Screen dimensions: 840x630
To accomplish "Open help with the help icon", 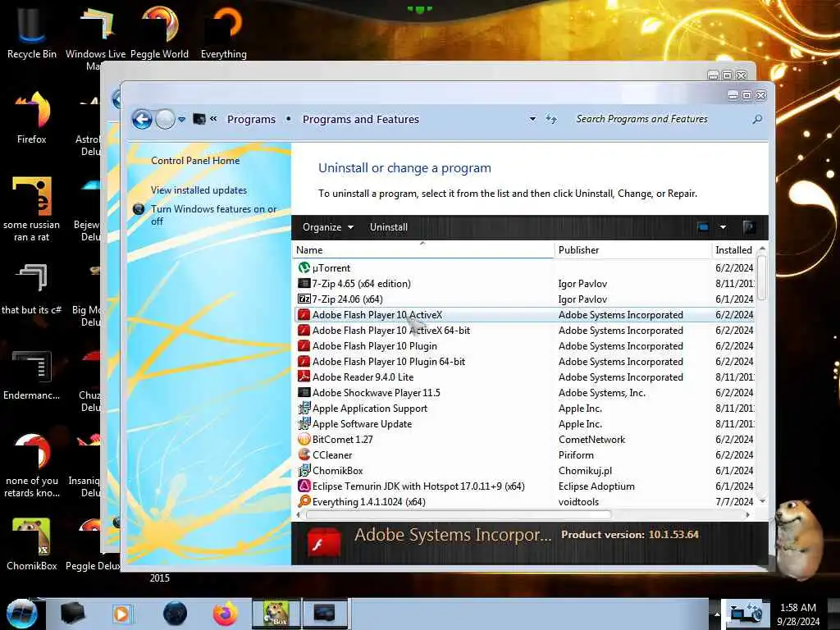I will tap(749, 227).
